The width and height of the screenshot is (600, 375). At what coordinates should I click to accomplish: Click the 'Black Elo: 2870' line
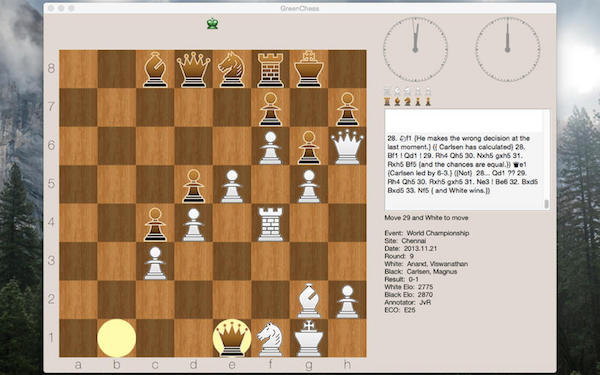(409, 295)
